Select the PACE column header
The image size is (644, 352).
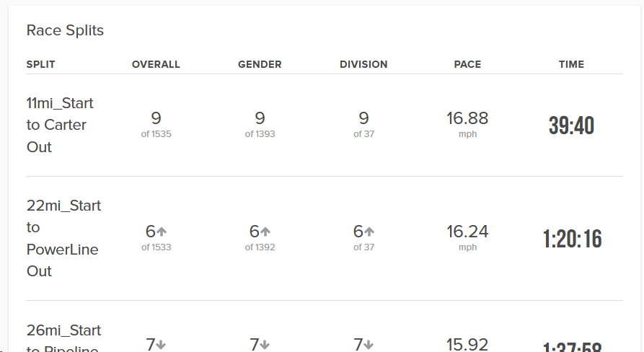click(x=467, y=64)
